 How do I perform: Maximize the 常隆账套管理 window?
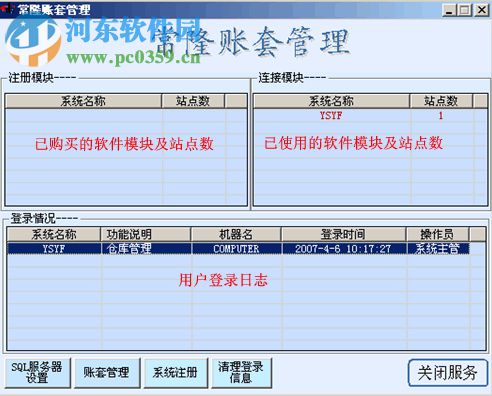[464, 10]
